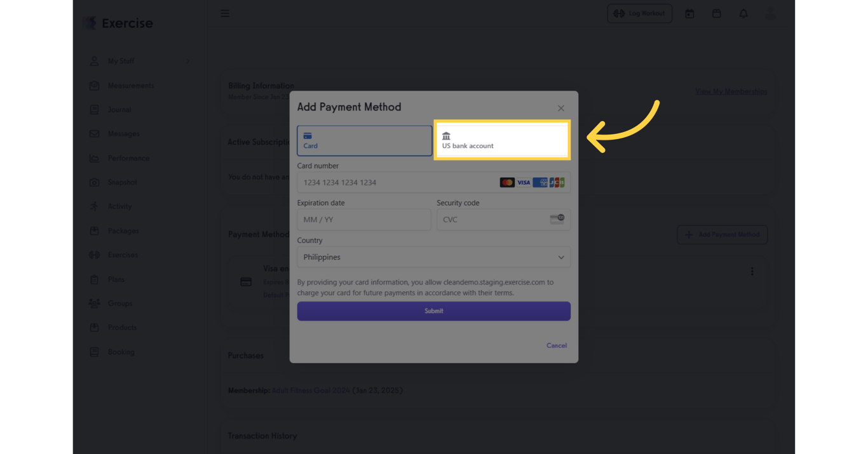868x454 pixels.
Task: Click the Exercise logo at the top left
Action: coord(117,23)
